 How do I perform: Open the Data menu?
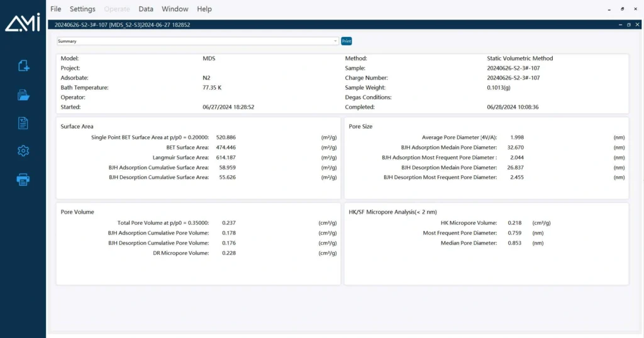pos(146,9)
